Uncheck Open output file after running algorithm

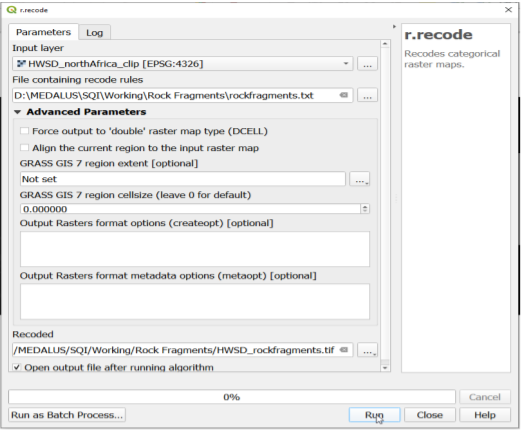tap(16, 367)
